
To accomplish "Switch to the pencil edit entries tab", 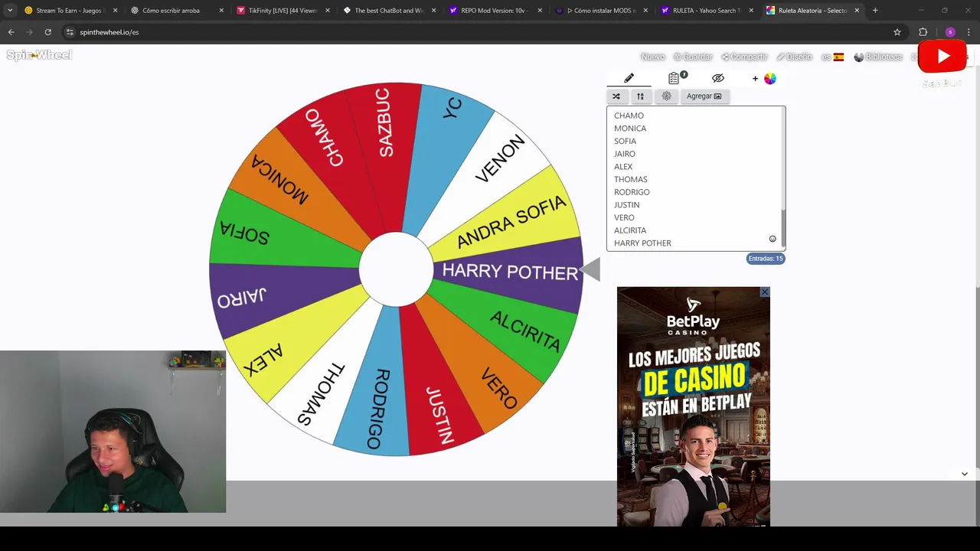I will point(629,78).
